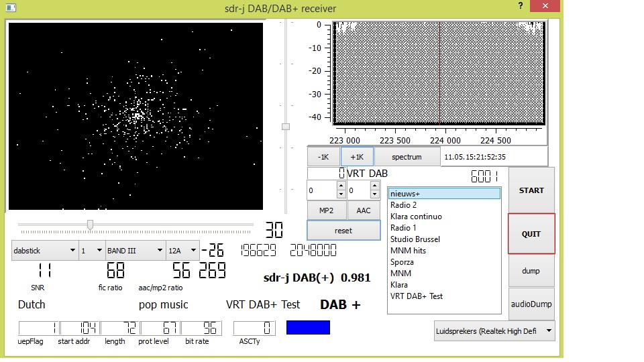Toggle the MP2 decoder button
Screen dimensions: 644x362
point(326,210)
